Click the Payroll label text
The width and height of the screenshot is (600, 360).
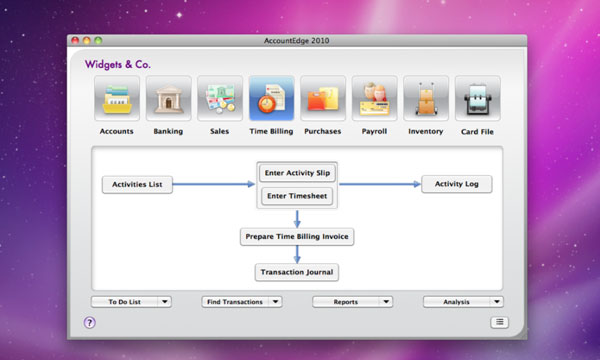click(374, 131)
